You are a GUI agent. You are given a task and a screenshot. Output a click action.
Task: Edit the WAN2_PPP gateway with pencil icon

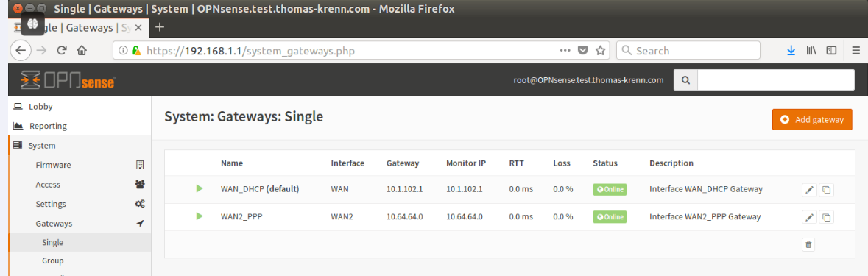pyautogui.click(x=809, y=217)
